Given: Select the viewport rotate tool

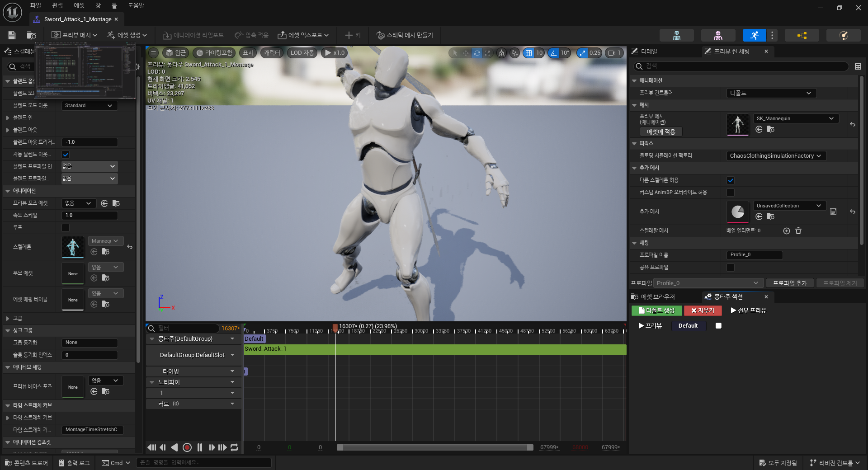Looking at the screenshot, I should click(477, 53).
